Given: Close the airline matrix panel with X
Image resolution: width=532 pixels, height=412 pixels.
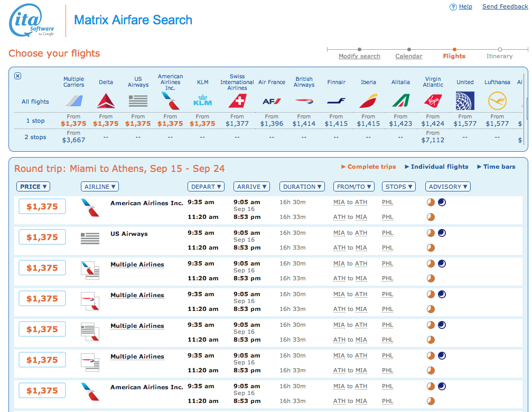Looking at the screenshot, I should (17, 76).
